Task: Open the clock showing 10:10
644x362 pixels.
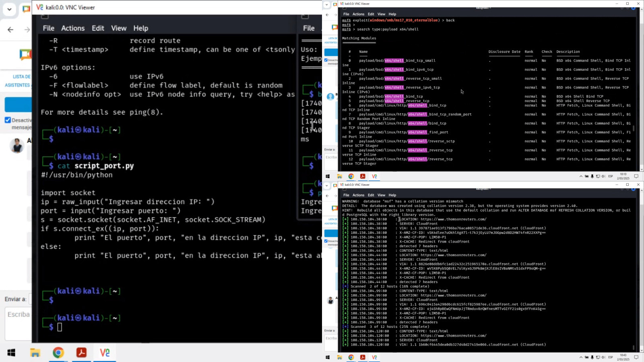Action: point(623,176)
